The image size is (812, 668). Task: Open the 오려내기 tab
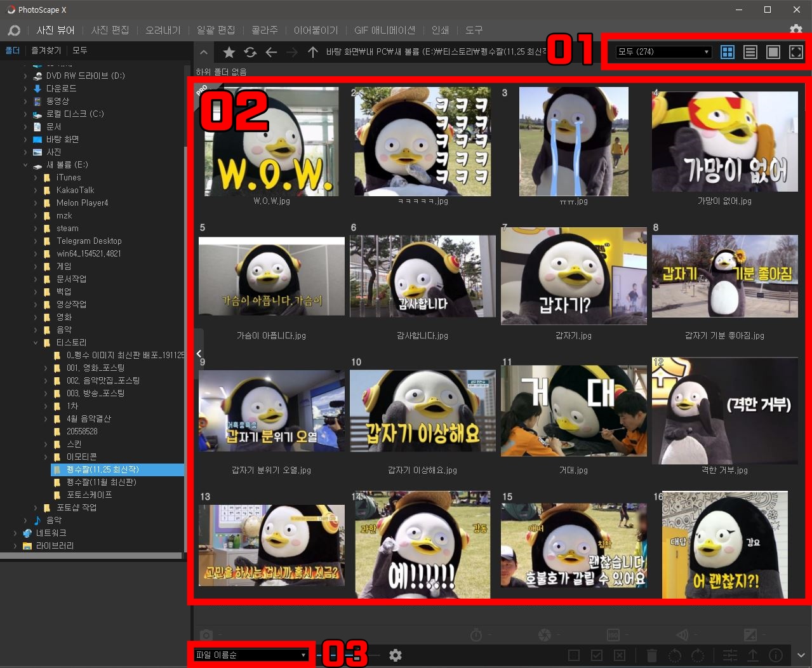point(163,30)
